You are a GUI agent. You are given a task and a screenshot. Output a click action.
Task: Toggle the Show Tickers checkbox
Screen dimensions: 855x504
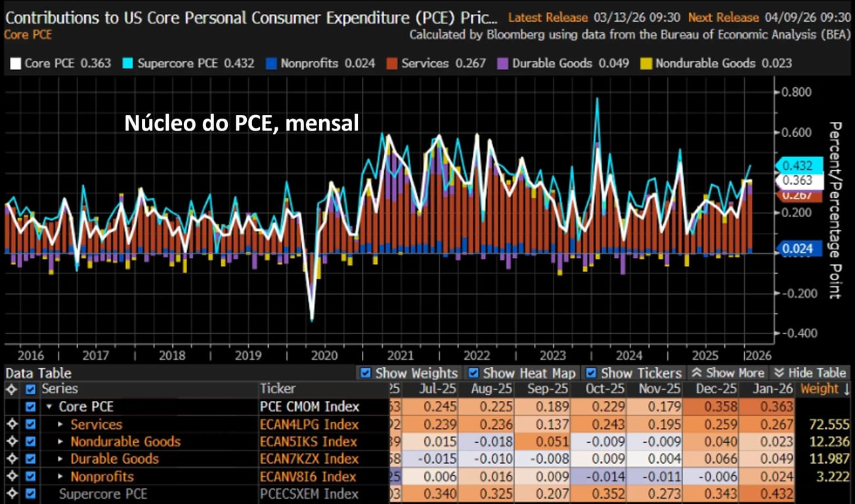[x=591, y=373]
